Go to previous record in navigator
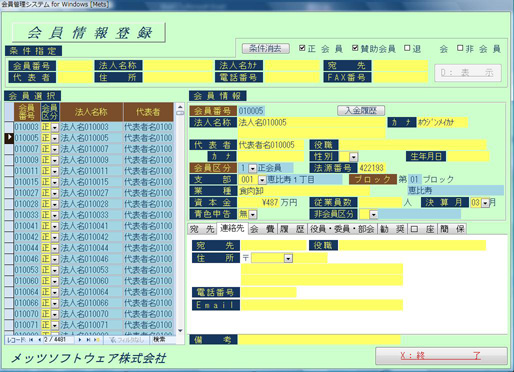Image resolution: width=514 pixels, height=372 pixels. tap(39, 340)
